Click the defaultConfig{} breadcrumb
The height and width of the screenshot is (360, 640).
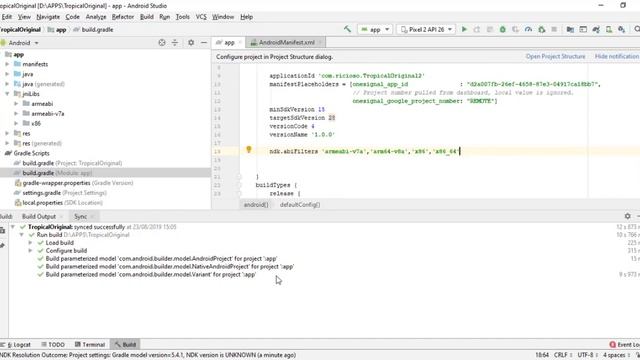[x=300, y=204]
